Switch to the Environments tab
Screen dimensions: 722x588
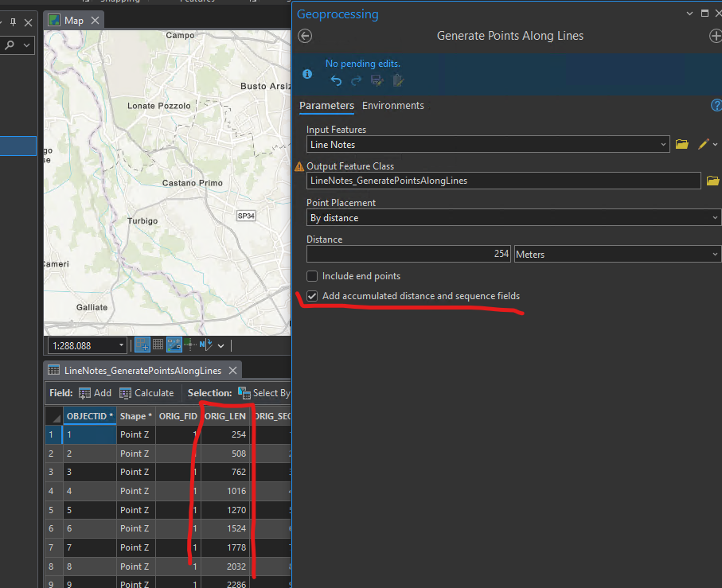(393, 106)
